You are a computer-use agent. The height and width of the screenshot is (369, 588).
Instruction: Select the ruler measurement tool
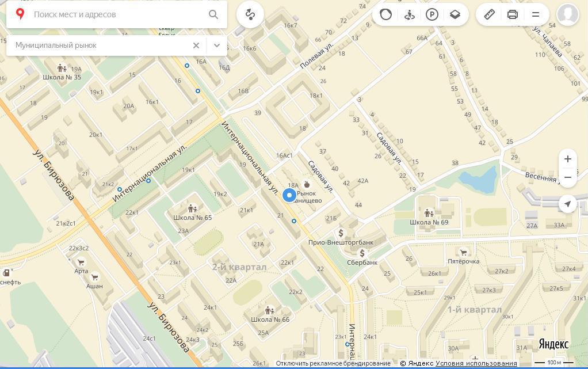(x=490, y=14)
